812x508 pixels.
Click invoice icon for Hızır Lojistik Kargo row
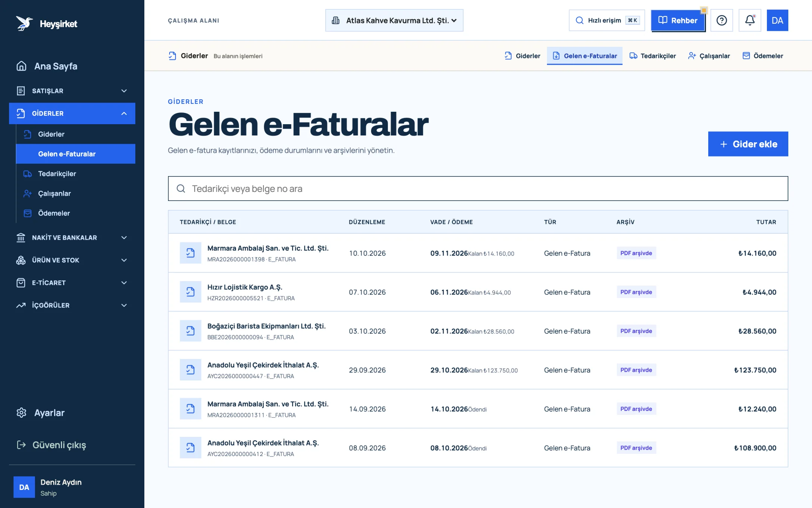pos(190,292)
